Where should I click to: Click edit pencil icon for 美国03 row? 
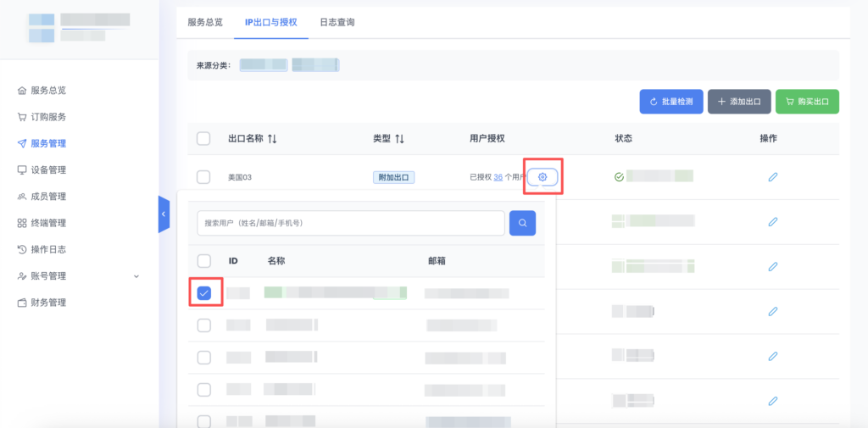pyautogui.click(x=772, y=177)
